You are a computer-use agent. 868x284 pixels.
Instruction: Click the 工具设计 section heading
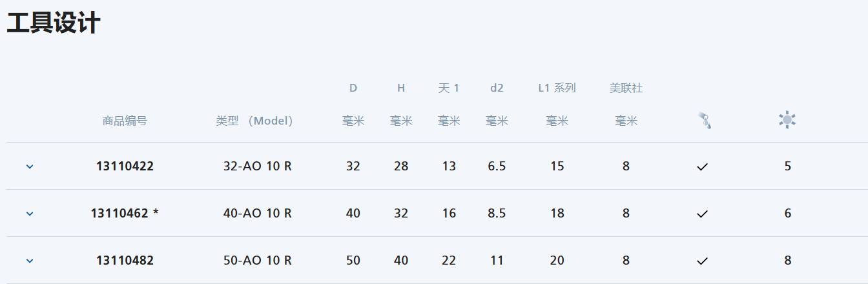53,24
